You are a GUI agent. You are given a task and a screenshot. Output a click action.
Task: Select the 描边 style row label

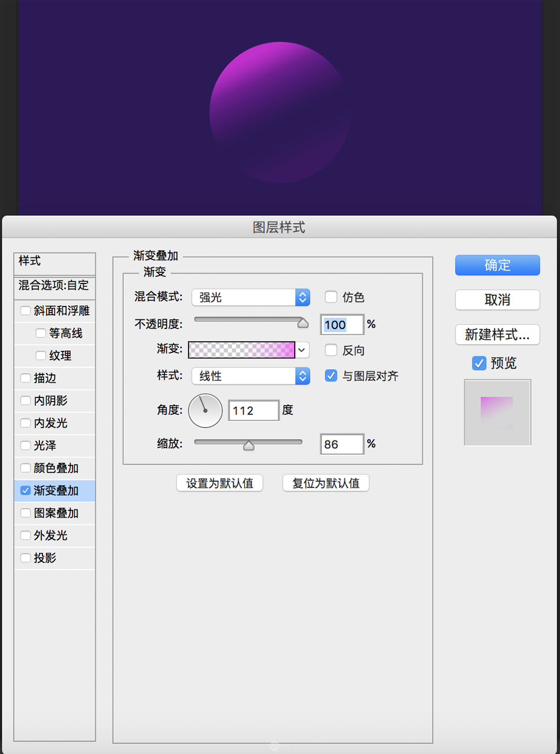45,378
